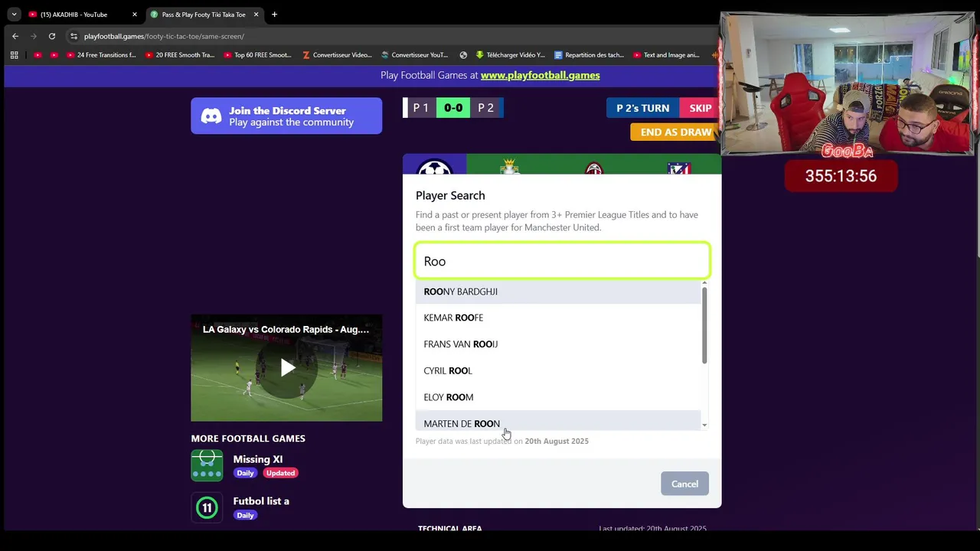Click the webcam overlay video
Screen dimensions: 980x551
[847, 83]
